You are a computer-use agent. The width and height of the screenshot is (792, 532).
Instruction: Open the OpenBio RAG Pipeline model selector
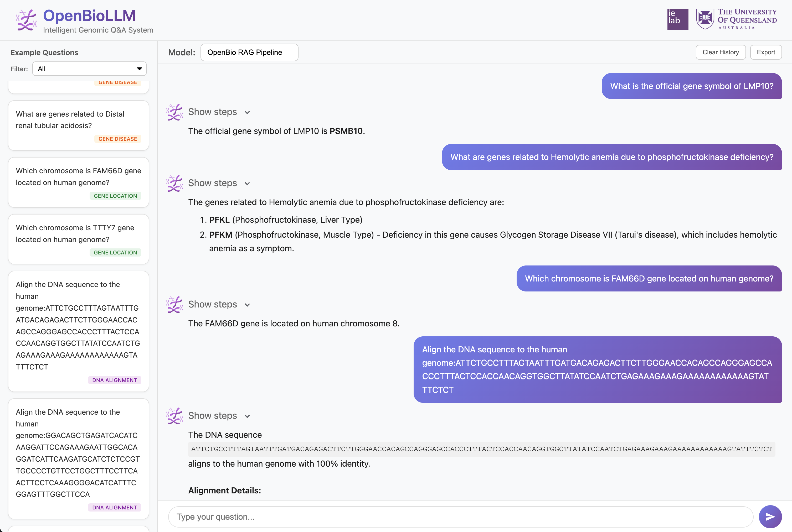(249, 52)
